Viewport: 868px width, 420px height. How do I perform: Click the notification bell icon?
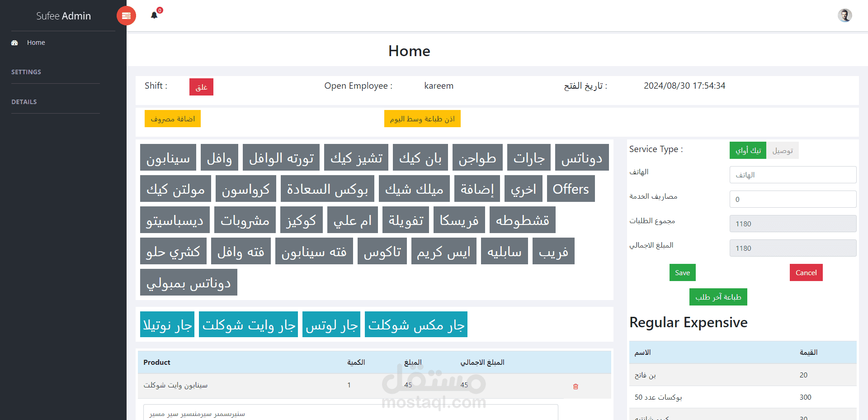(x=154, y=14)
